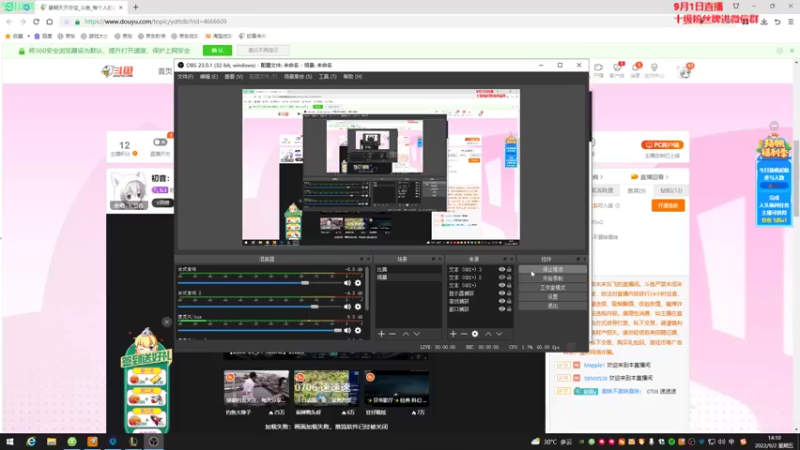
Task: Click orange 开通贵族 button
Action: click(668, 206)
